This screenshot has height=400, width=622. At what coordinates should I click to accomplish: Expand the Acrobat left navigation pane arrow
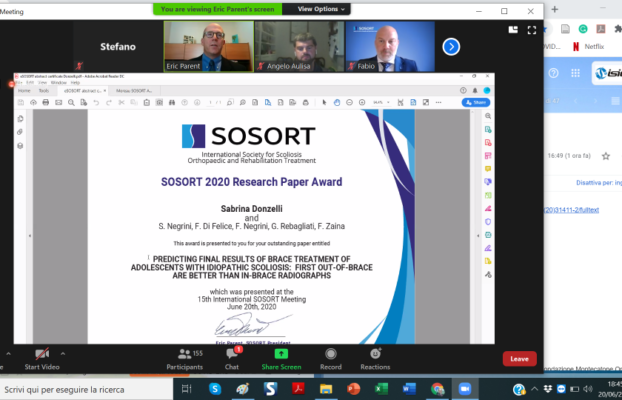click(x=30, y=236)
